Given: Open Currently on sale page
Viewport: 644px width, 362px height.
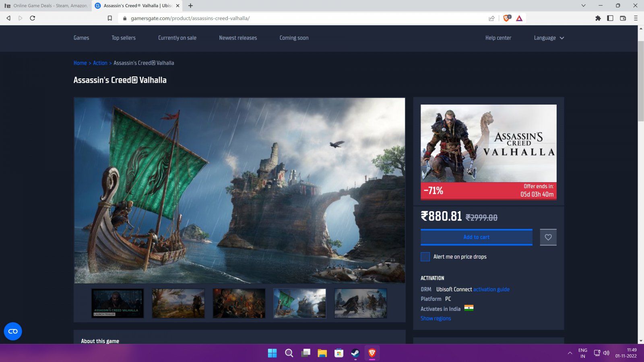Looking at the screenshot, I should pyautogui.click(x=177, y=38).
